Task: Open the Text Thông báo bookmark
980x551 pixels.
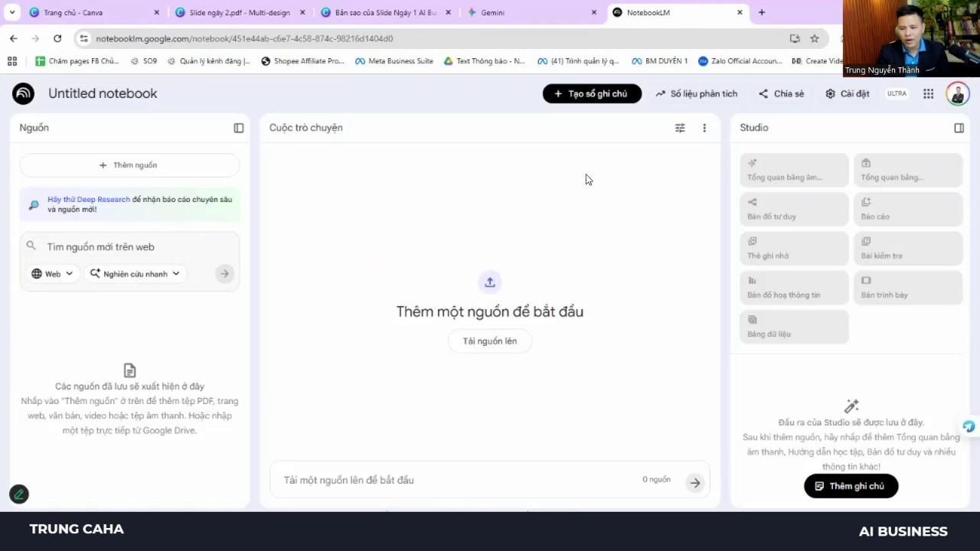Action: 485,61
